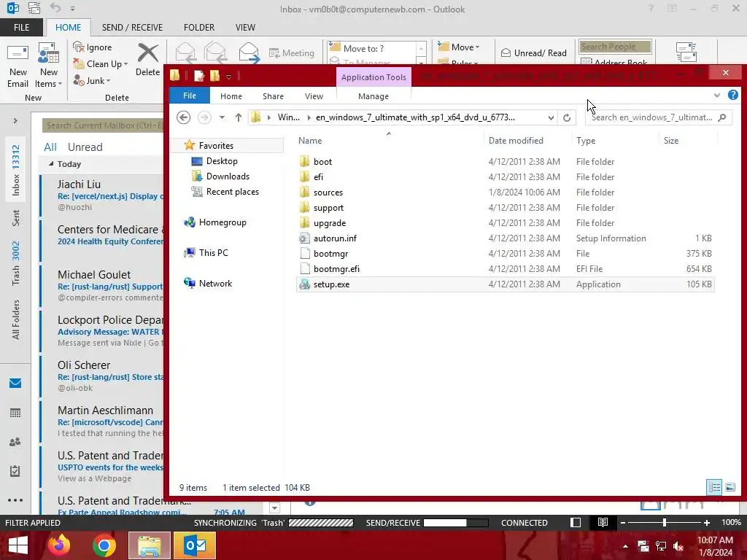This screenshot has height=560, width=747.
Task: Open the Calendar icon in Outlook sidebar
Action: point(15,413)
